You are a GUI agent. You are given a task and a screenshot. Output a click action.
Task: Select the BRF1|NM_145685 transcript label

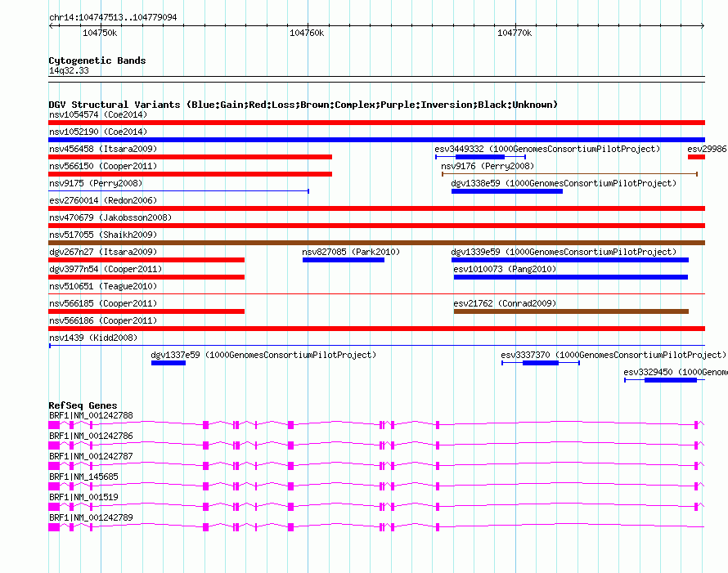click(x=83, y=477)
